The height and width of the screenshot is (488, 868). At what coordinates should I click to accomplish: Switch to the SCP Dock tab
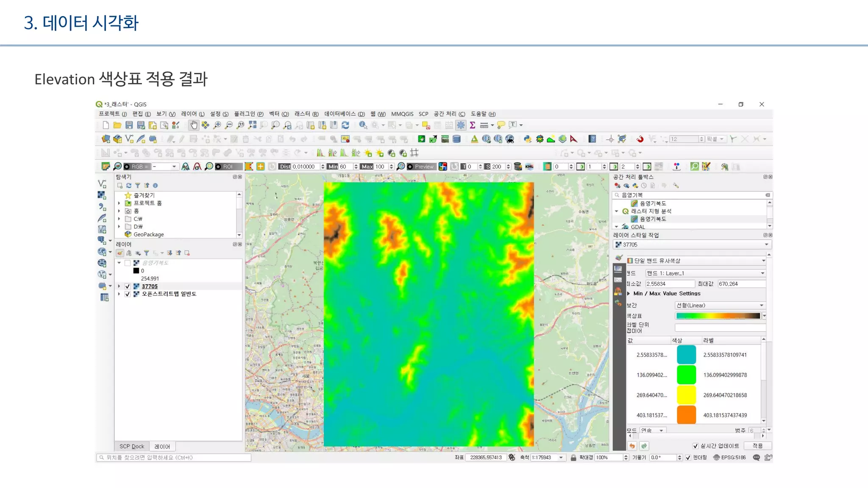(x=131, y=446)
